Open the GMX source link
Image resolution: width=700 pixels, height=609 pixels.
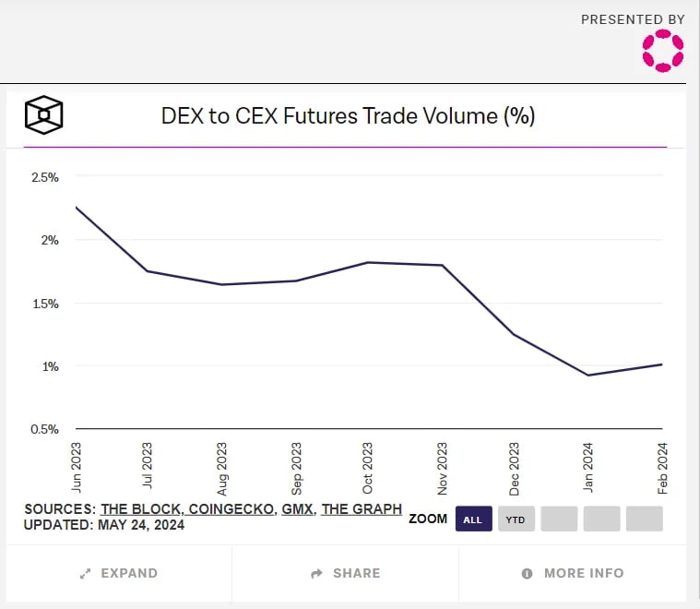[297, 509]
